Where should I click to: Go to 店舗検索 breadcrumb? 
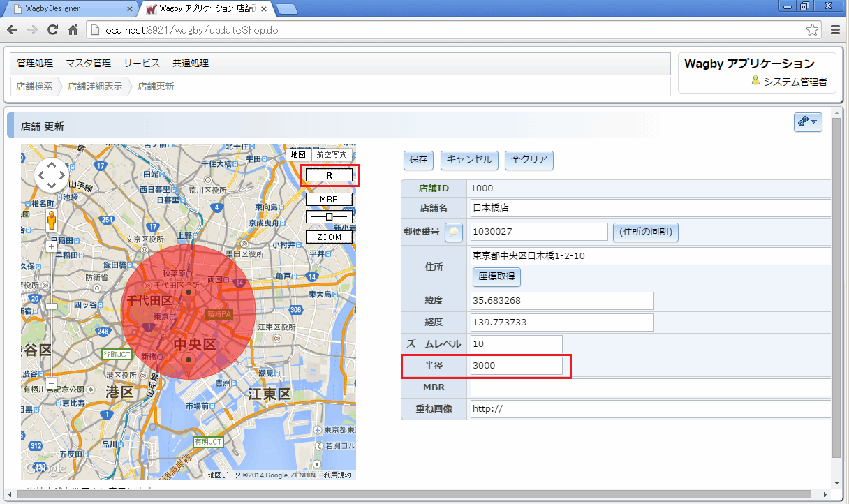(34, 86)
